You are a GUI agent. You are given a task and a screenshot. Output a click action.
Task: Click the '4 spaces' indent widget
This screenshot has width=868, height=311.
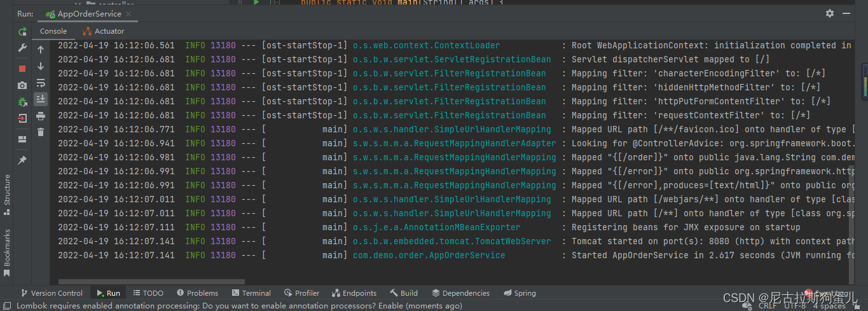tap(829, 306)
